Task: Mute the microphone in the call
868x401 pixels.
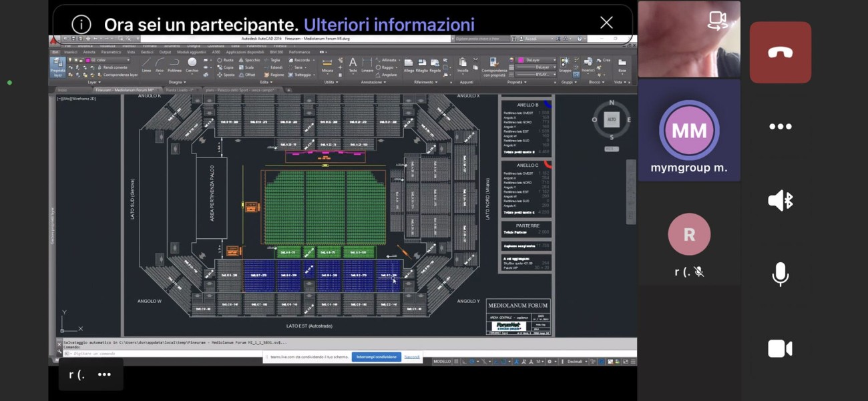Action: 780,274
